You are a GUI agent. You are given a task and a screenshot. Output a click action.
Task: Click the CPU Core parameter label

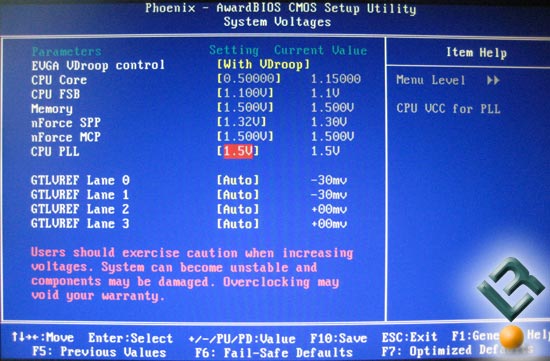(x=59, y=80)
